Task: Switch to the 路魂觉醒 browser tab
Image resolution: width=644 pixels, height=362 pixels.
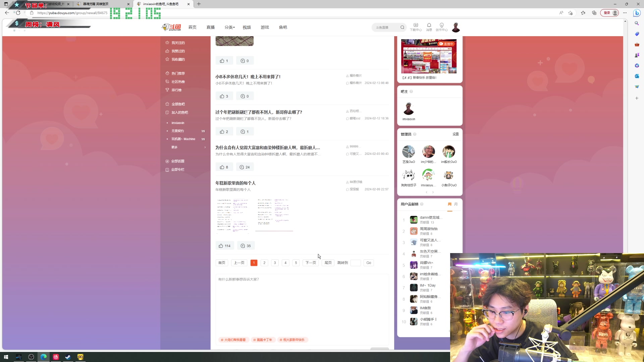Action: pos(101,4)
